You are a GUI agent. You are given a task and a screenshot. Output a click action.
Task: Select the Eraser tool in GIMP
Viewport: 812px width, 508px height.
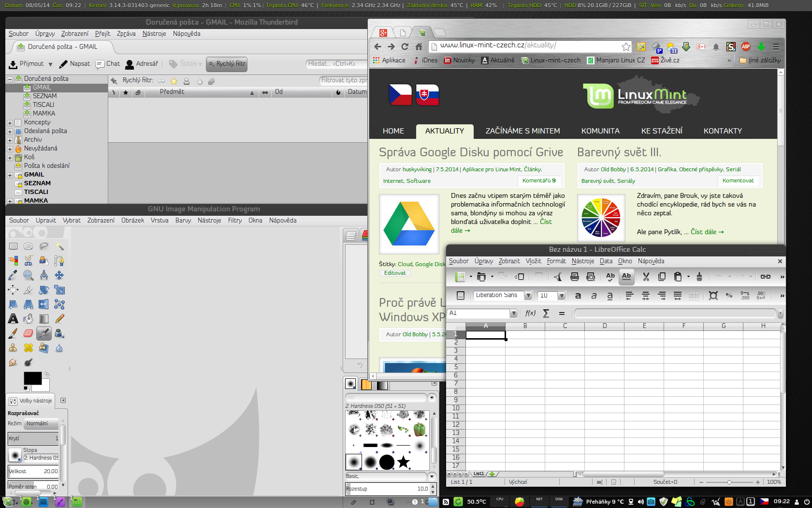(29, 333)
